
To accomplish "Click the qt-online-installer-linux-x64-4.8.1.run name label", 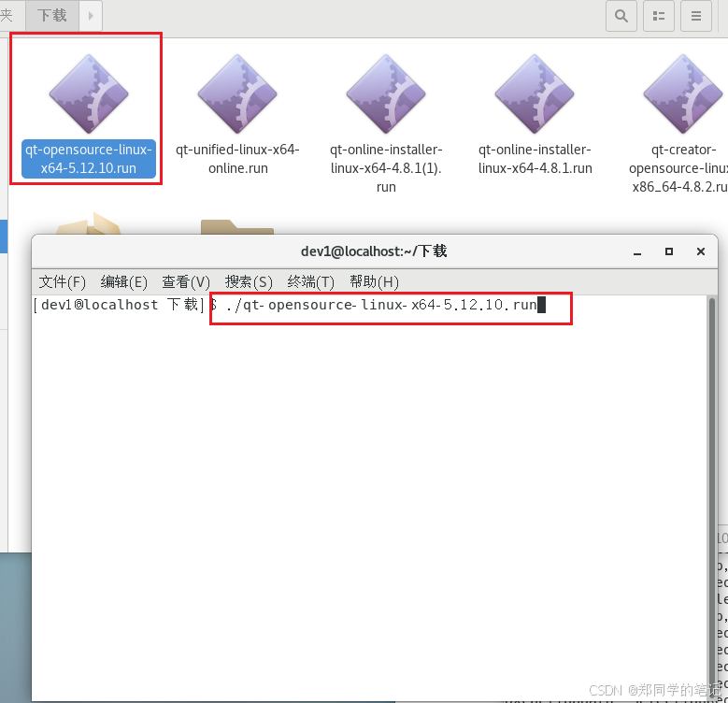I will [535, 159].
